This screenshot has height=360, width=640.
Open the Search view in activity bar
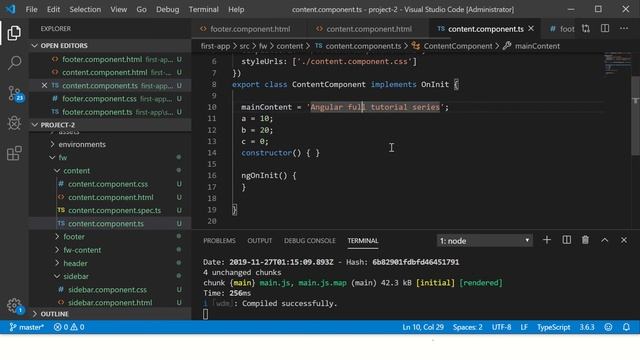click(x=14, y=63)
